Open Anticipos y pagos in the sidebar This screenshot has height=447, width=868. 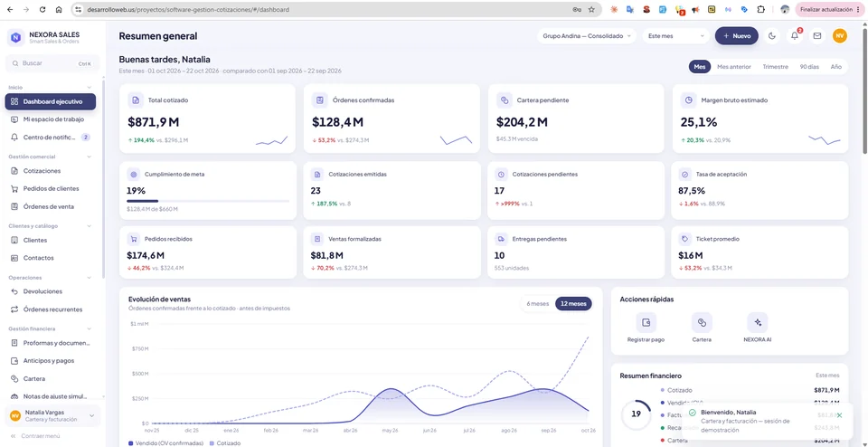(51, 361)
